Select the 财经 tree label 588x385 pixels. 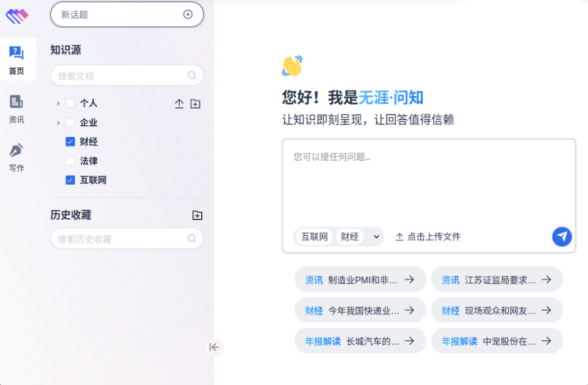coord(89,142)
